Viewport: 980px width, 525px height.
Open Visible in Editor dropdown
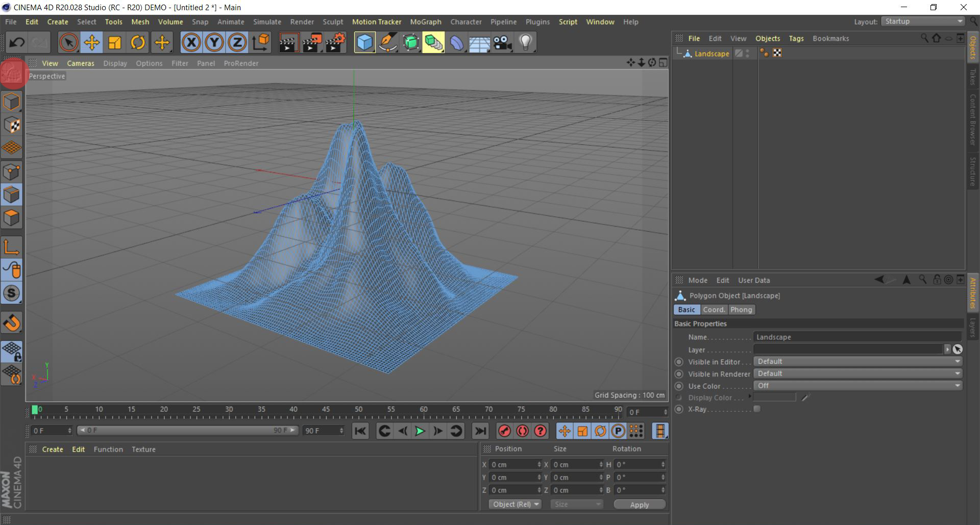pos(858,362)
